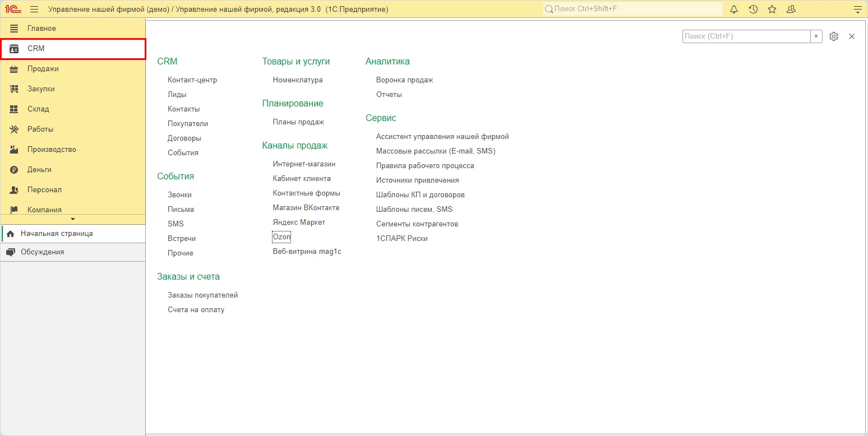Open Контакты link
This screenshot has width=868, height=436.
[184, 109]
